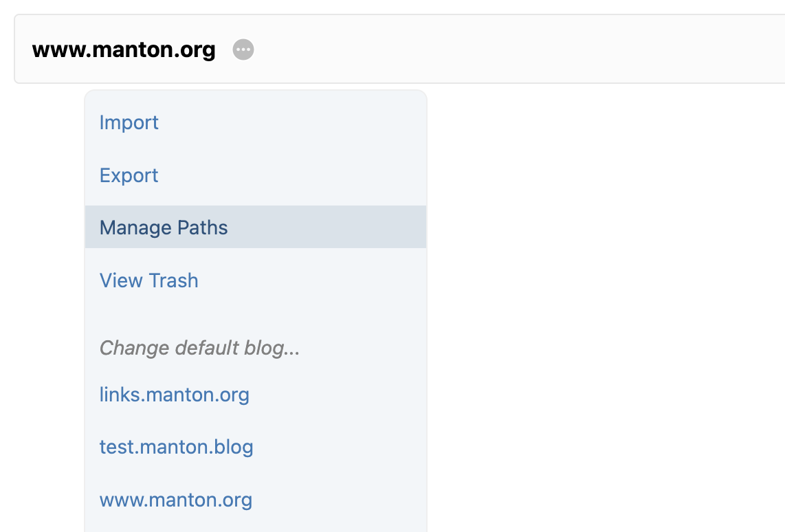Select the links.manton.org blog entry
Viewport: 785px width, 532px height.
175,395
